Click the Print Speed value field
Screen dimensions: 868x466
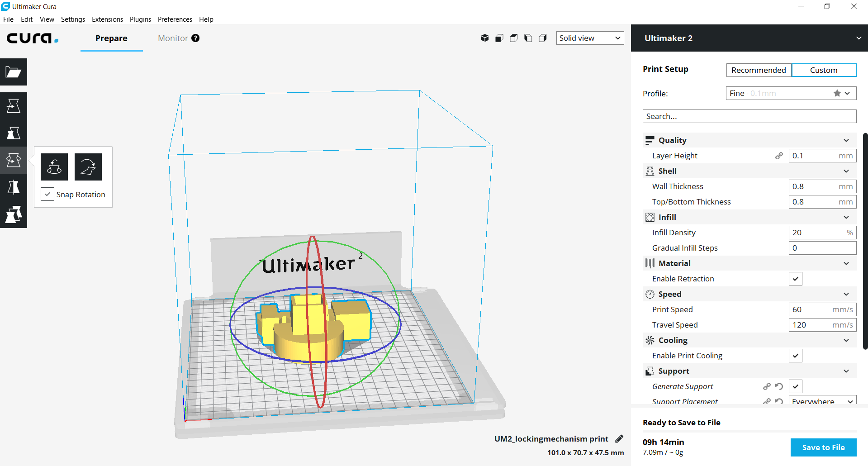822,309
